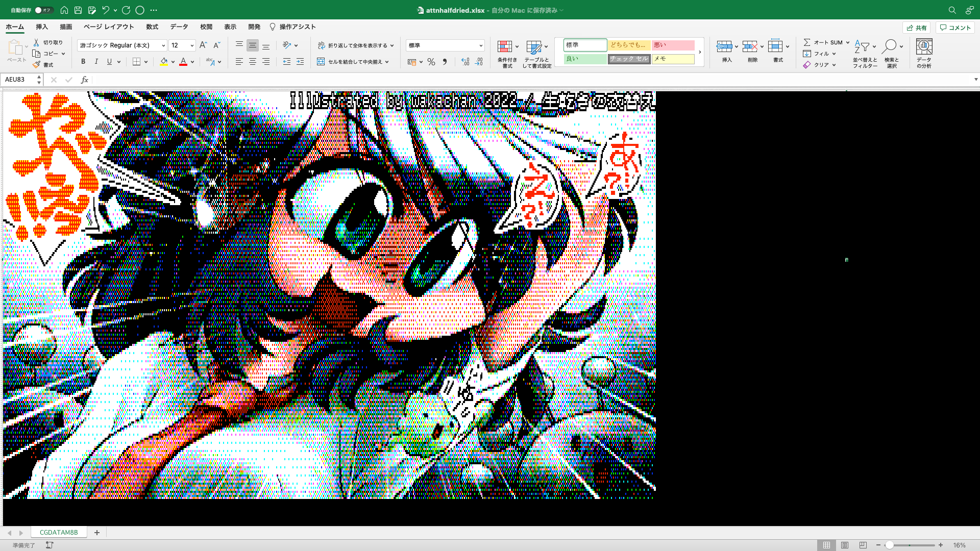This screenshot has width=980, height=551.
Task: Open the Draw (描画) ribbon tab
Action: coord(66,27)
